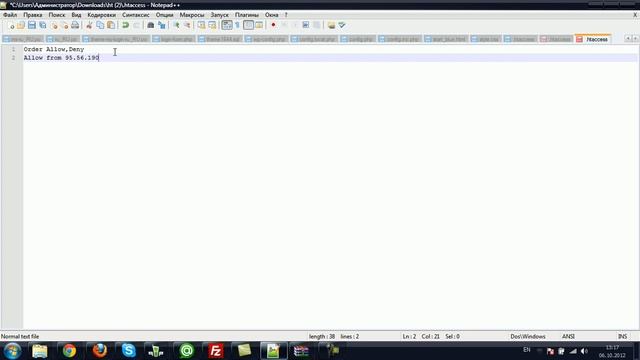Save the file using the Save icon
Image resolution: width=640 pixels, height=360 pixels.
tap(32, 25)
